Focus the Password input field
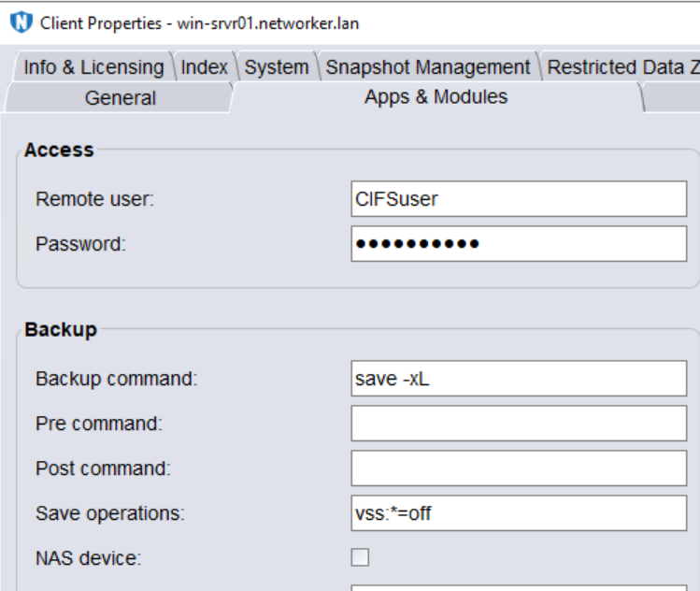This screenshot has height=591, width=700. [519, 244]
